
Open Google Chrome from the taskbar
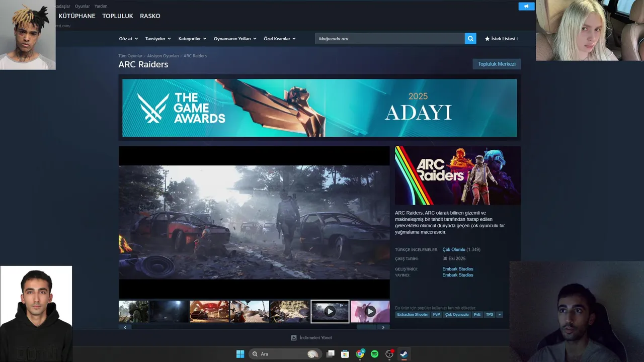[x=360, y=354]
